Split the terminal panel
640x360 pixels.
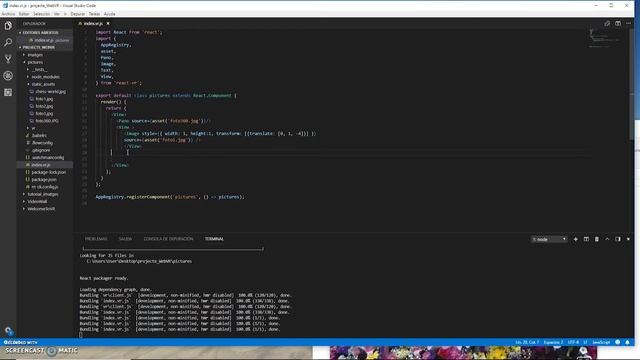coord(586,239)
